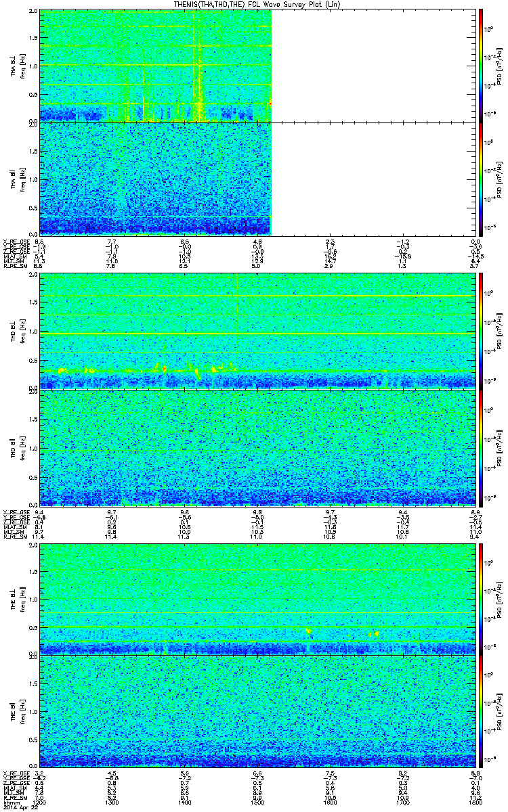Viewport: 508px width, 812px height.
Task: Click the PSD color bar beside THE BII
Action: tap(482, 710)
